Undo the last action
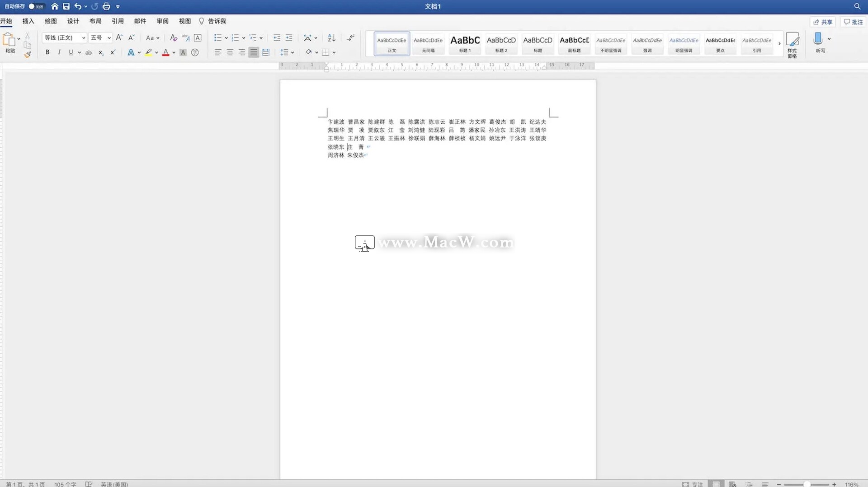The height and width of the screenshot is (487, 868). click(x=78, y=6)
